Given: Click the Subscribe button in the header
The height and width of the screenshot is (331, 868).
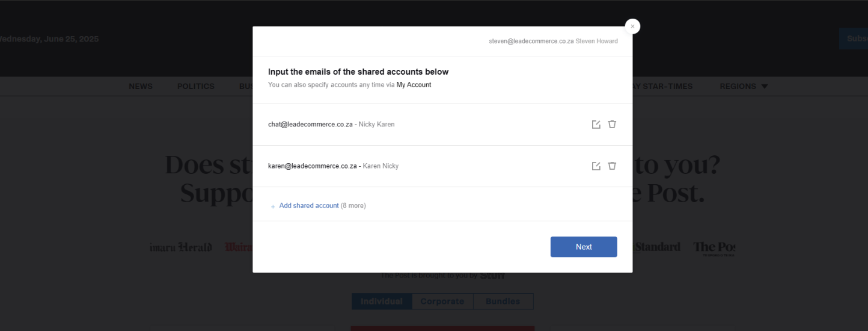Looking at the screenshot, I should pos(854,39).
